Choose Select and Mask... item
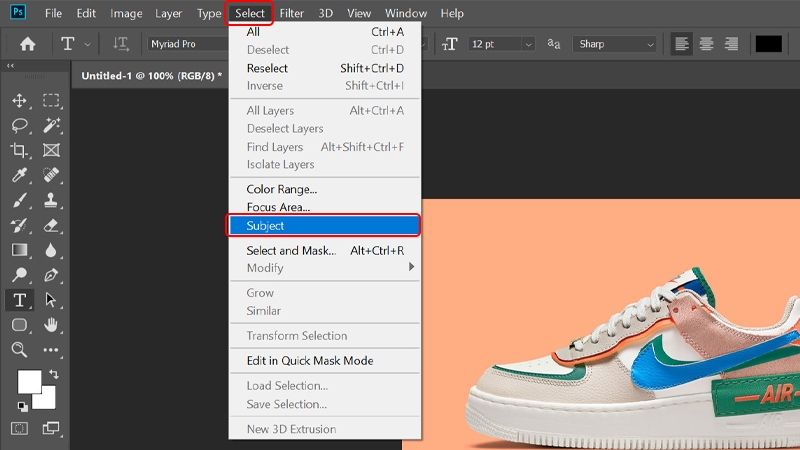The height and width of the screenshot is (450, 800). [325, 251]
